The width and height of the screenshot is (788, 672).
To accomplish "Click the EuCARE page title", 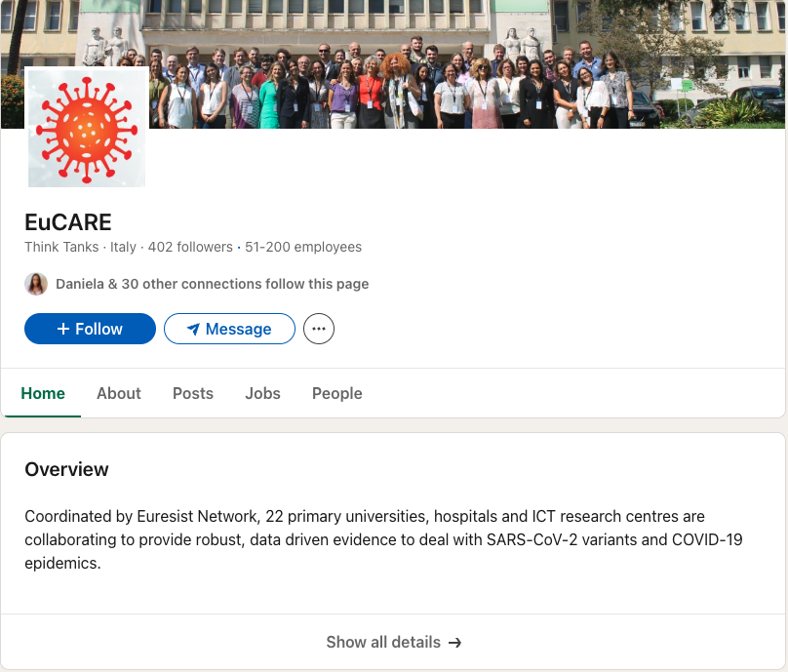I will pyautogui.click(x=68, y=221).
